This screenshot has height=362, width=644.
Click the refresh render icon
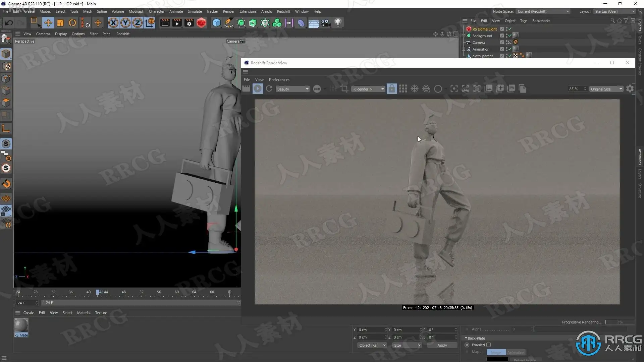click(x=269, y=89)
